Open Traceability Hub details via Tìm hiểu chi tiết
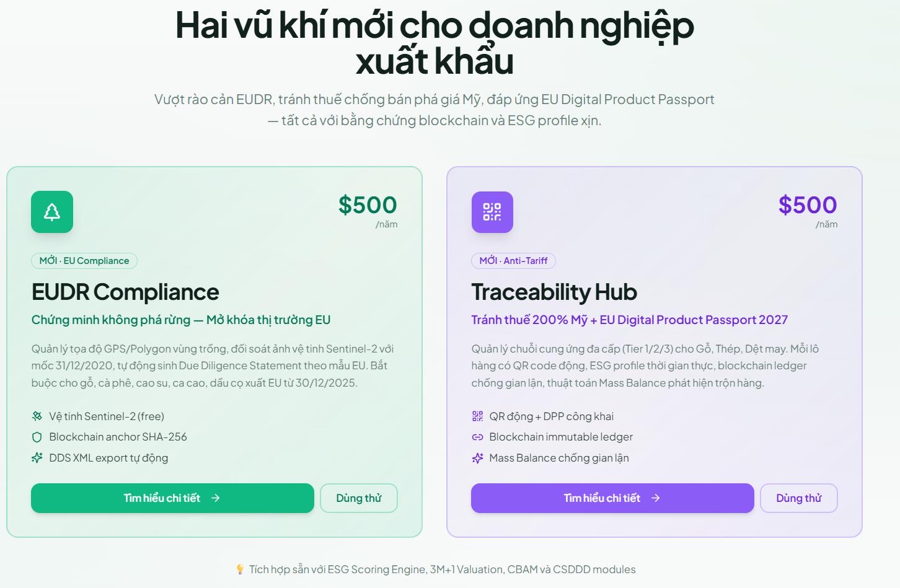 [x=612, y=498]
